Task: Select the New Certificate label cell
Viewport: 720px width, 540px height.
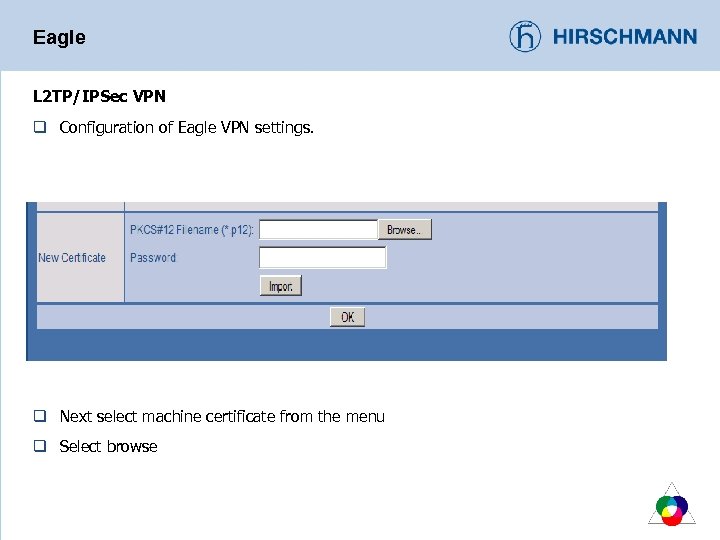Action: pos(80,258)
